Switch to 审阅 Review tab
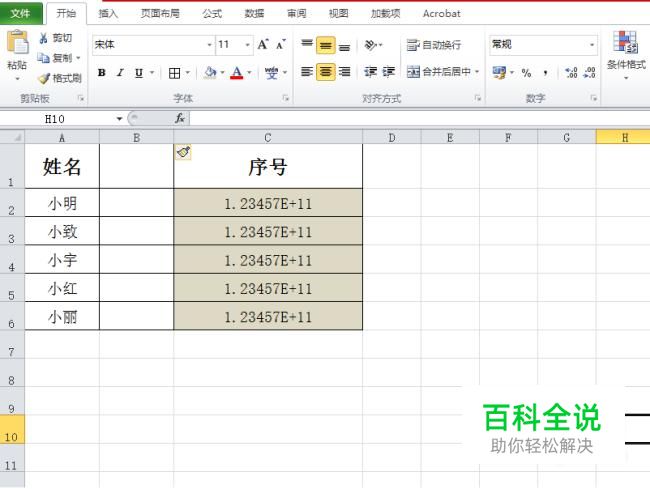 [296, 13]
